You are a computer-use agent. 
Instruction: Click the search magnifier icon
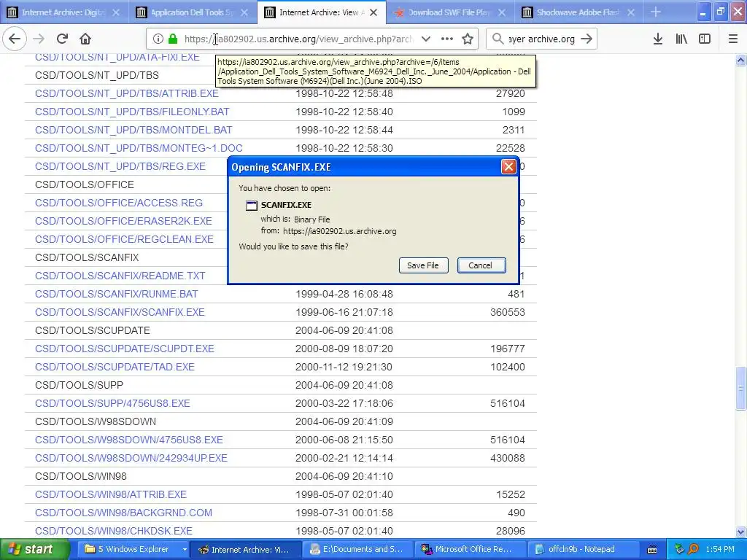coord(498,39)
